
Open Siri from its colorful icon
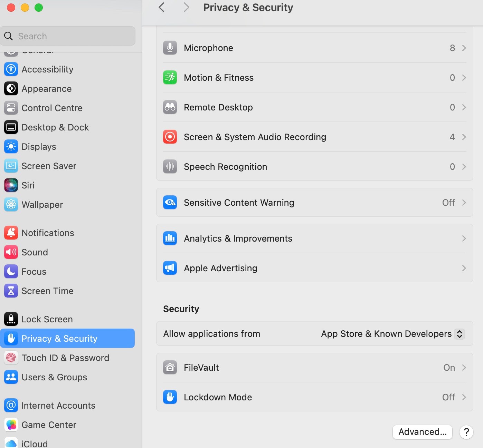pyautogui.click(x=11, y=185)
